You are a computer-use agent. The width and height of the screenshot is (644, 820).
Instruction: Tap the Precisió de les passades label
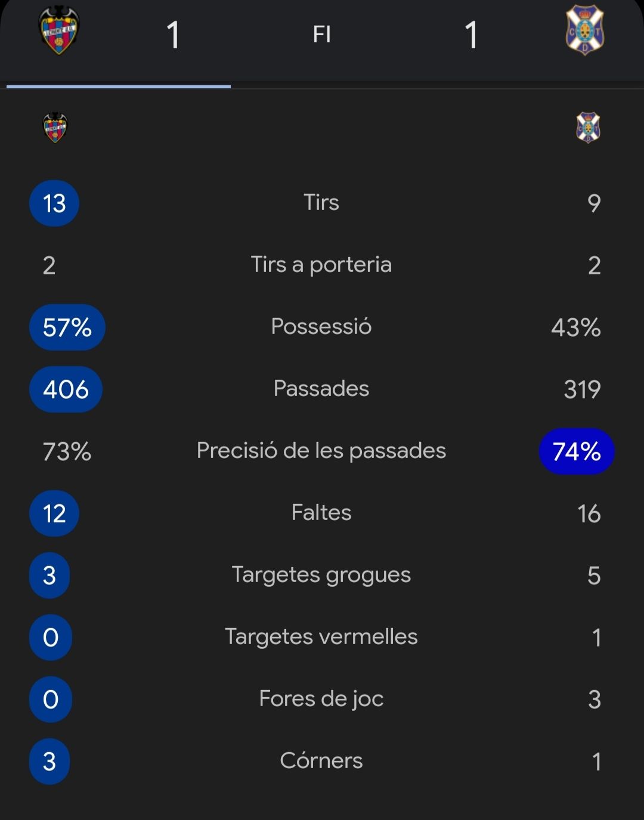321,451
